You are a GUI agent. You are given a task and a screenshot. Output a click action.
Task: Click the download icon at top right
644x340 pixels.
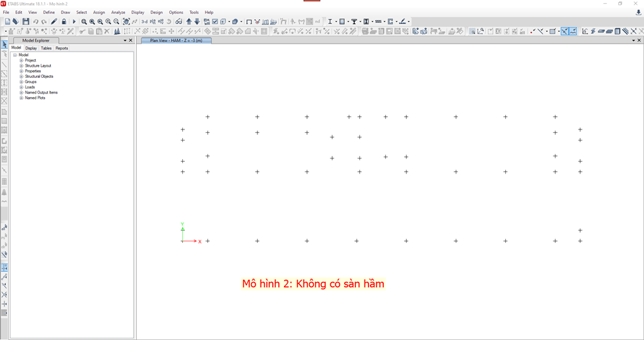pyautogui.click(x=638, y=13)
